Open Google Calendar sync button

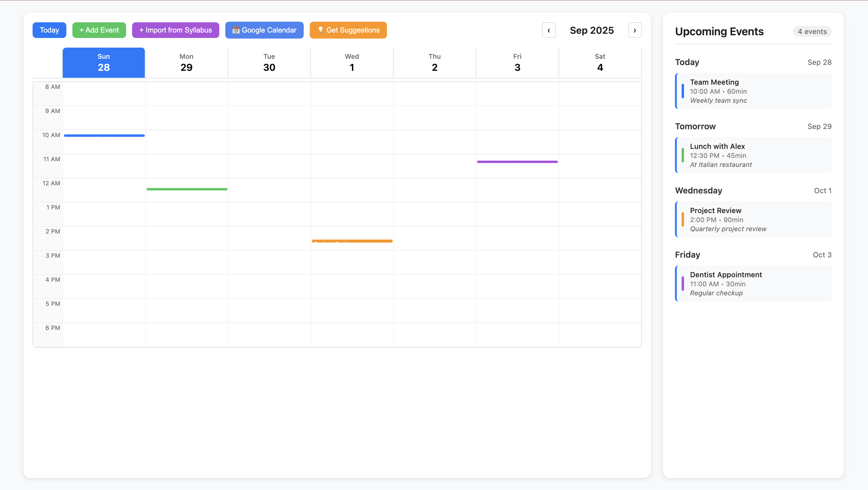264,30
